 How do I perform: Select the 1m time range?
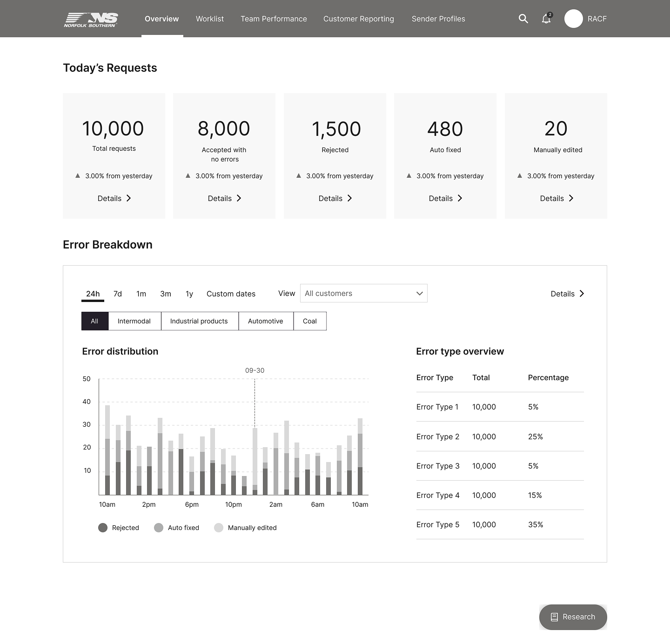(141, 294)
